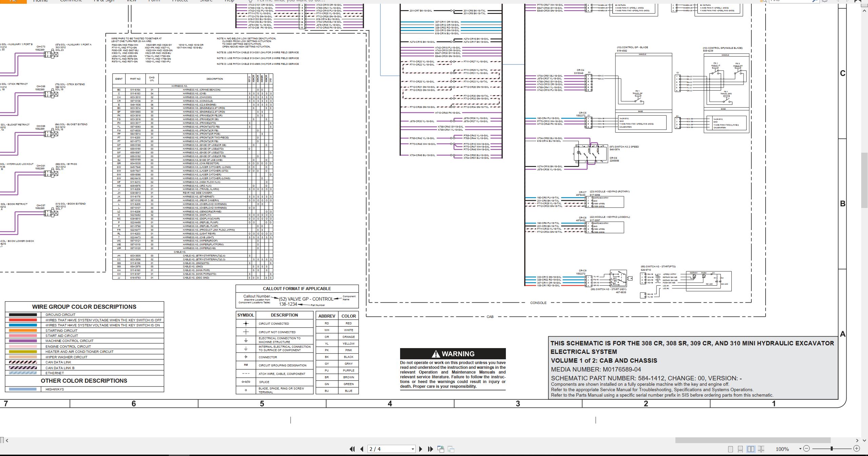Image resolution: width=868 pixels, height=456 pixels.
Task: Click the zoom out minus button
Action: [807, 449]
